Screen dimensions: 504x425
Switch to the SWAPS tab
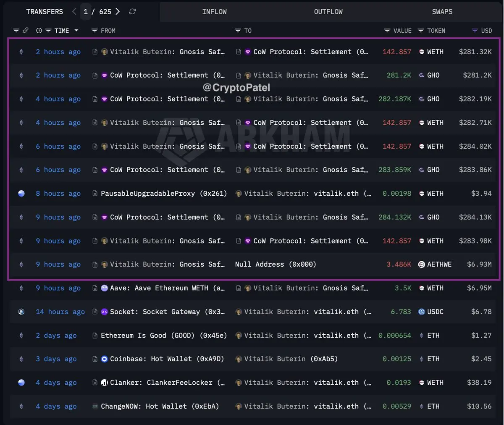(x=442, y=12)
